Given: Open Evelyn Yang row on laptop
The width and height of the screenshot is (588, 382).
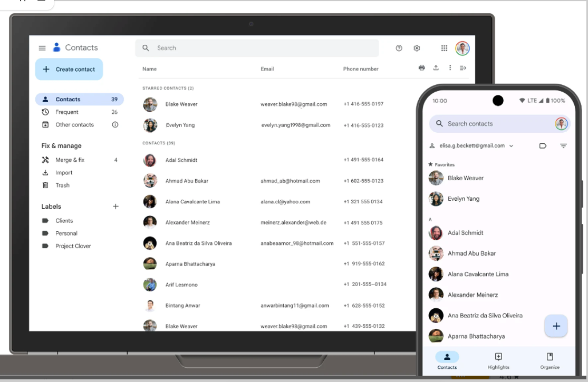Looking at the screenshot, I should (x=277, y=125).
